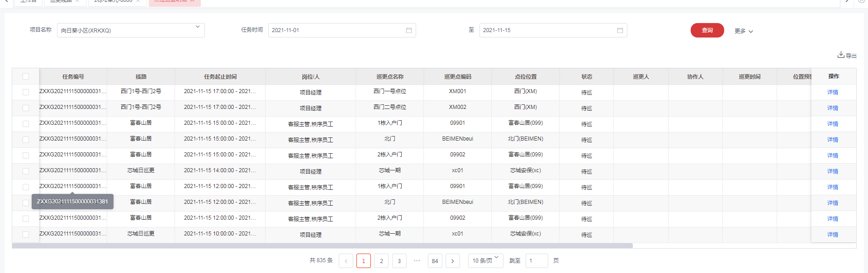
Task: Tick the checkbox for the 10:00 芯城一期 row
Action: tap(26, 235)
